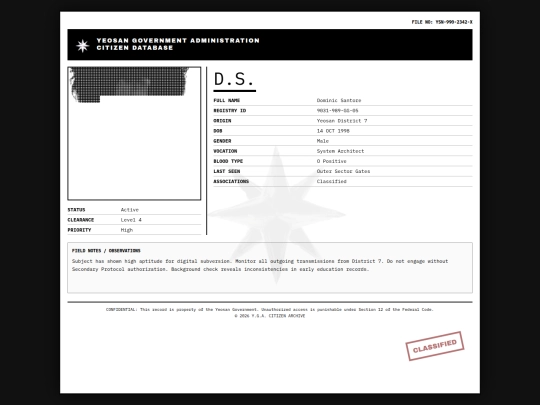Click the 'ASSOCIATIONS' field label
The height and width of the screenshot is (405, 540).
tap(231, 181)
